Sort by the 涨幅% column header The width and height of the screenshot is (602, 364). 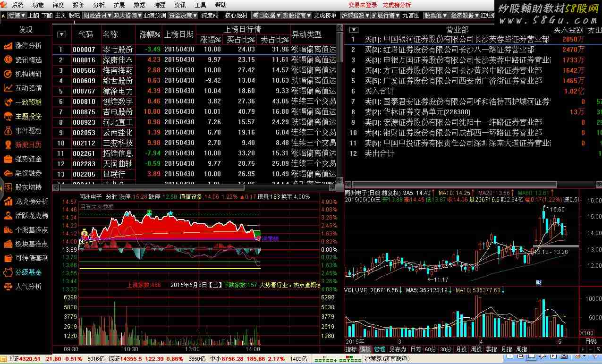[x=150, y=34]
